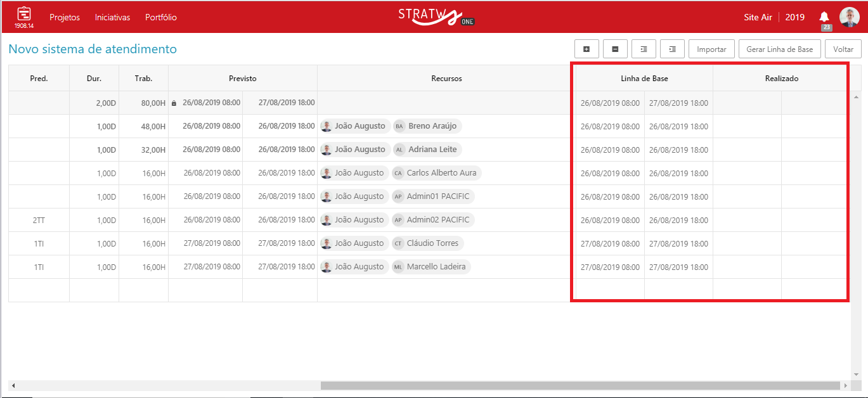This screenshot has height=398, width=868.
Task: Click the Stratws One logo
Action: click(x=436, y=17)
